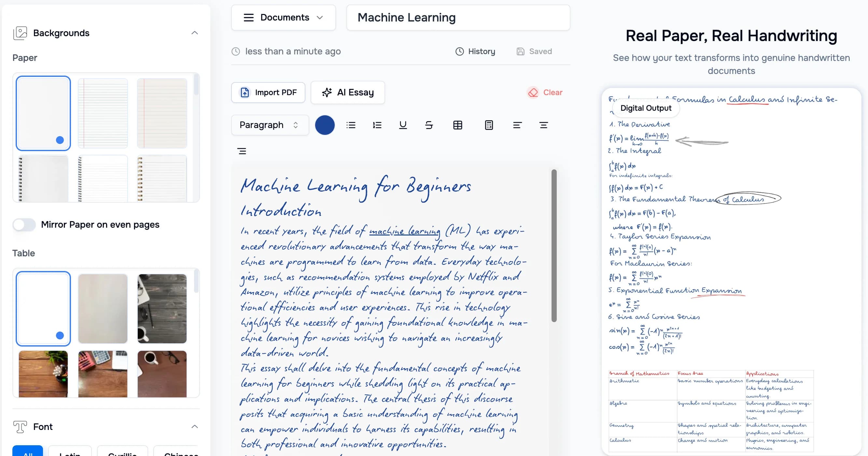Align text to the left
The height and width of the screenshot is (456, 868).
tap(517, 125)
